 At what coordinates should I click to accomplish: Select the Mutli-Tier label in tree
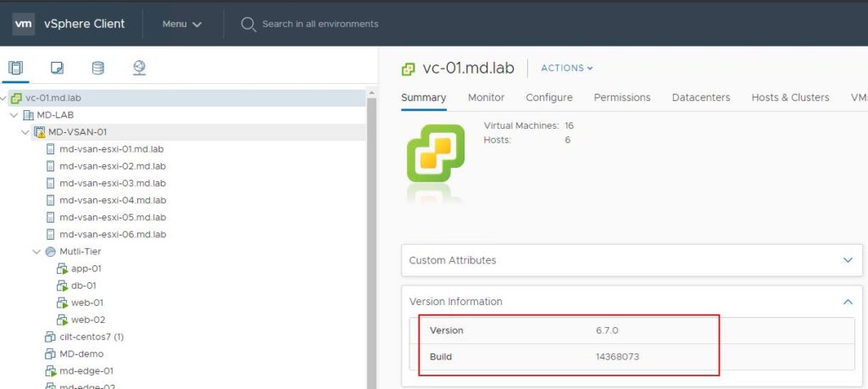coord(81,252)
